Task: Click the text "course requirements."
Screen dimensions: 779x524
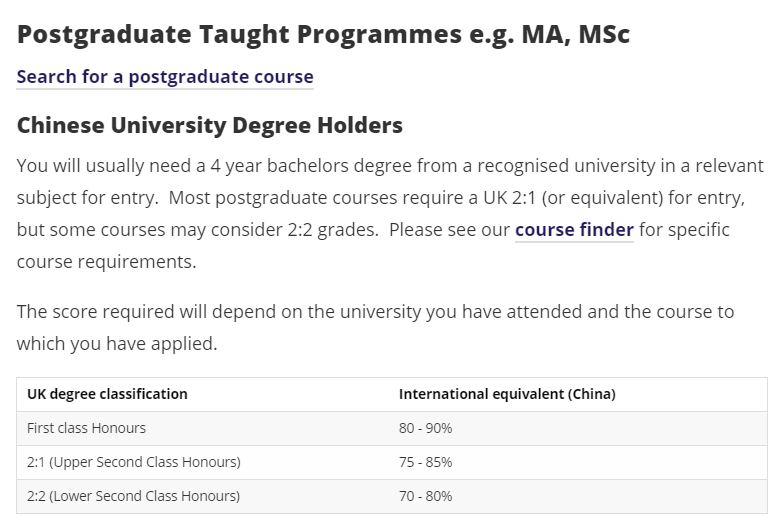Action: [x=106, y=262]
